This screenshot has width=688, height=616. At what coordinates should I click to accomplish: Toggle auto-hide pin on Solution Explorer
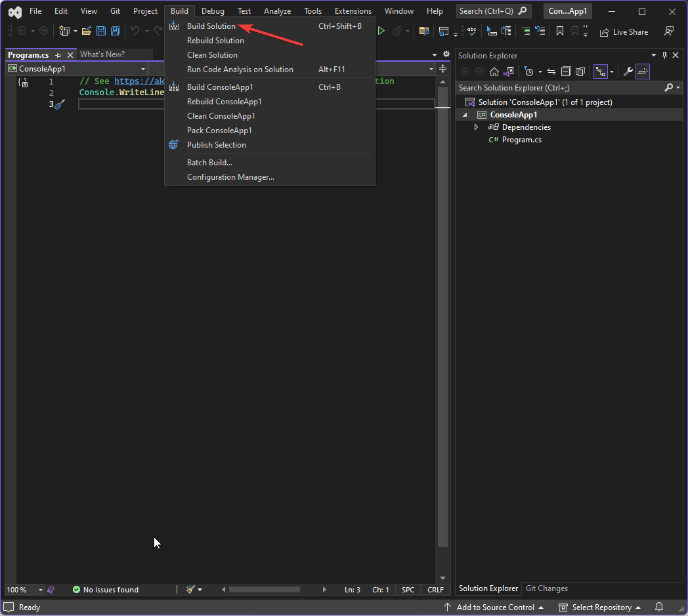pos(665,55)
